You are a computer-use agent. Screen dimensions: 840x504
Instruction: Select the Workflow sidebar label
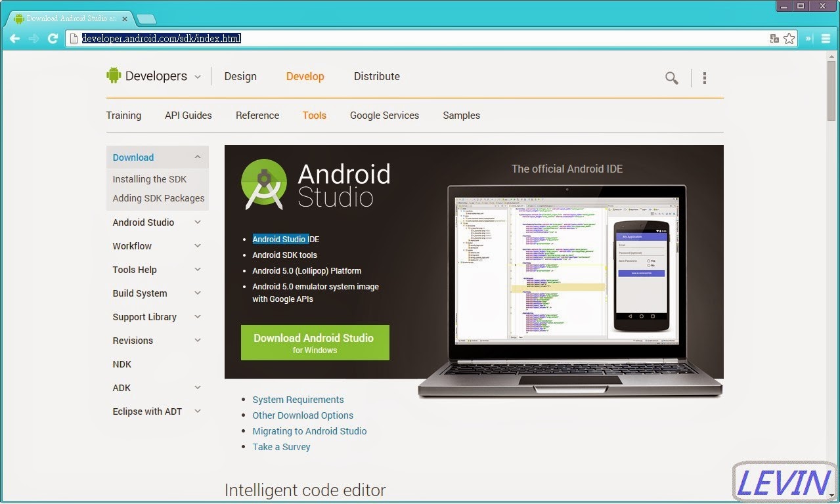[x=132, y=246]
